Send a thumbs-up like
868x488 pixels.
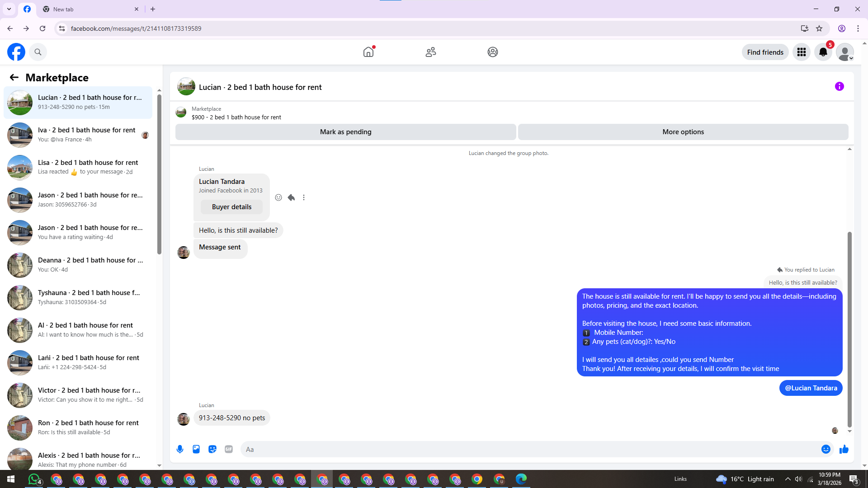pyautogui.click(x=844, y=449)
